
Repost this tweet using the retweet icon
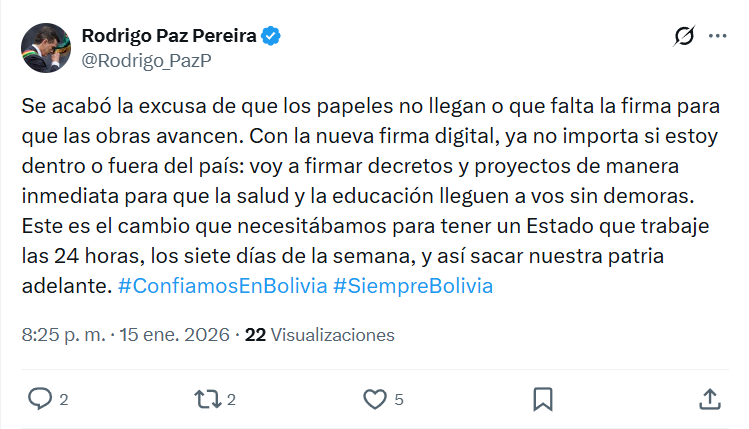click(x=207, y=399)
